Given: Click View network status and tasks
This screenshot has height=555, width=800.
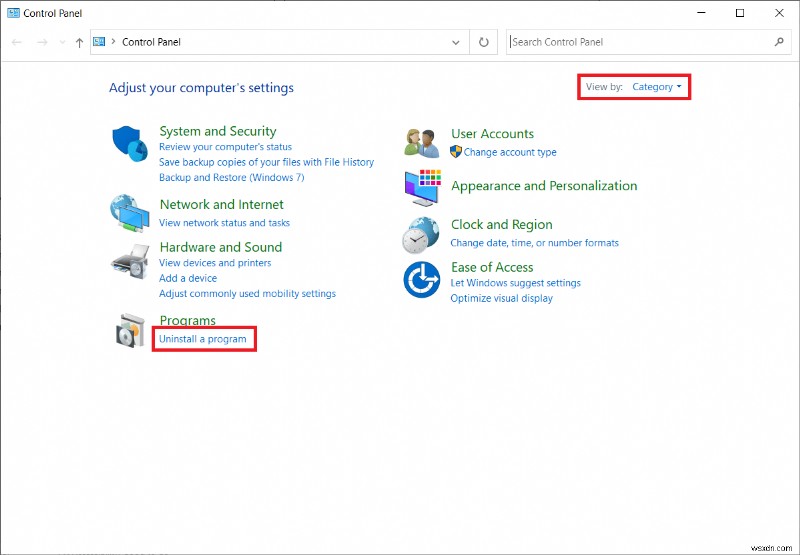Looking at the screenshot, I should [x=224, y=223].
